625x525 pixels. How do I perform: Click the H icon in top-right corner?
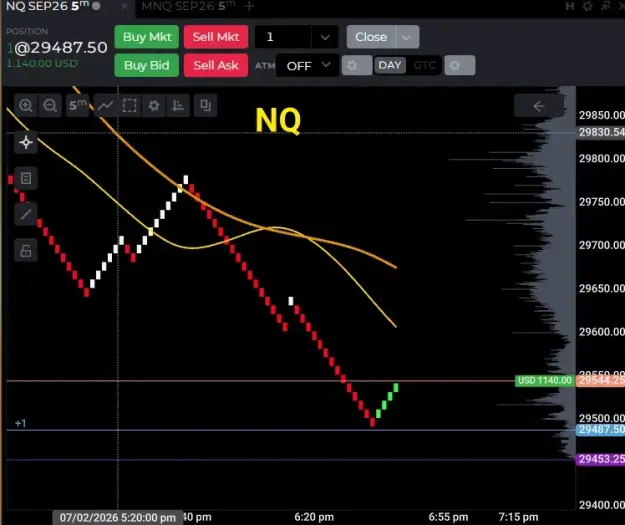(570, 6)
